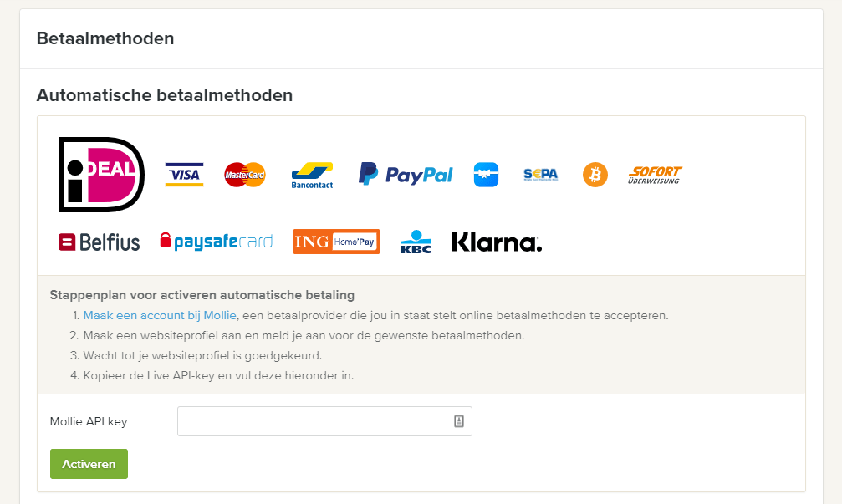Image resolution: width=842 pixels, height=504 pixels.
Task: Choose the Bancontact logo
Action: click(x=312, y=175)
